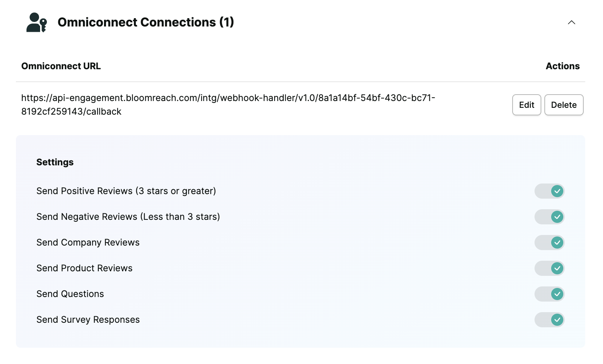
Task: Toggle the Send Company Reviews switch
Action: pos(549,243)
